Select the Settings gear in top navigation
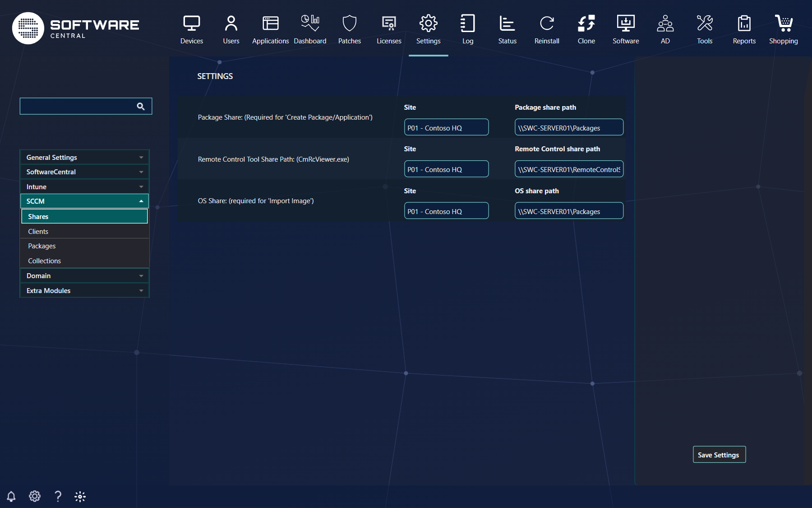The height and width of the screenshot is (508, 812). (429, 29)
